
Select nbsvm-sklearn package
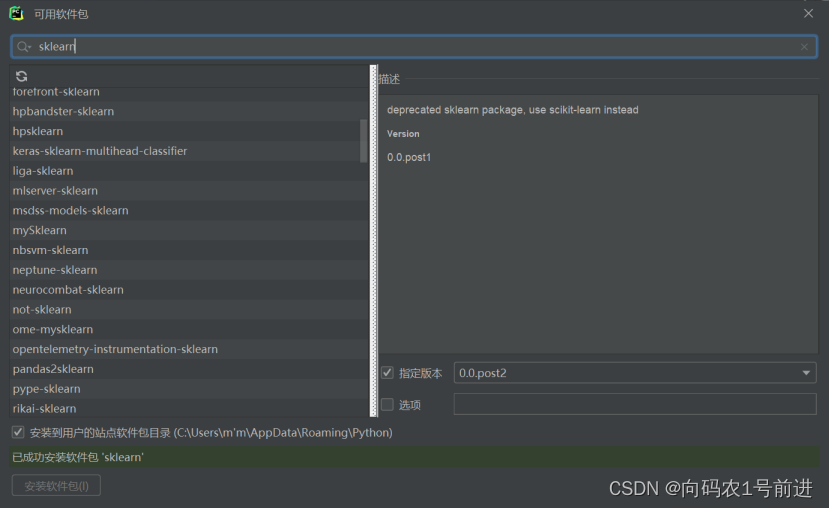pos(189,250)
